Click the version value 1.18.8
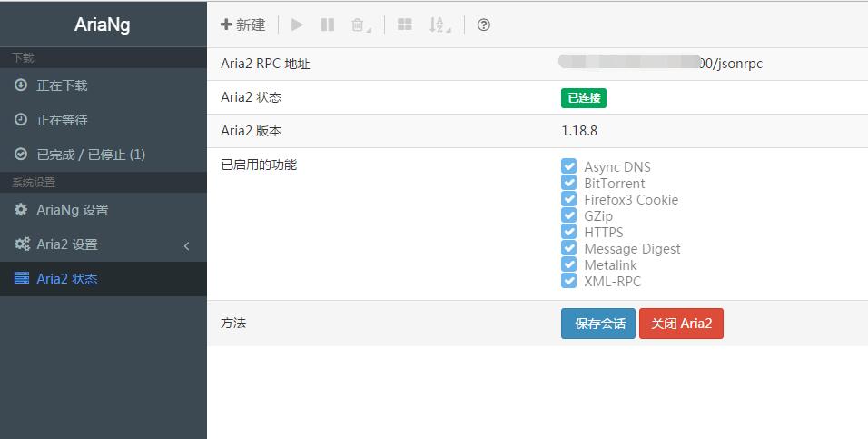This screenshot has height=439, width=868. click(579, 131)
